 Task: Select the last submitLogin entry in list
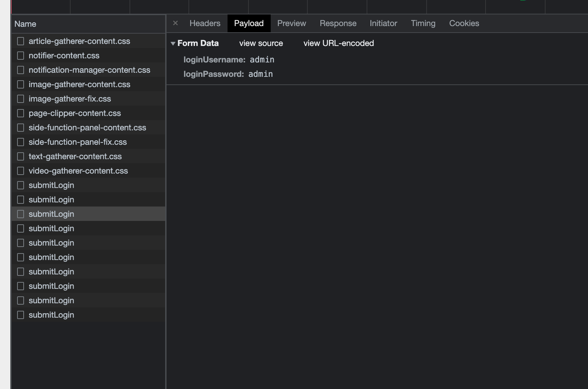click(51, 315)
